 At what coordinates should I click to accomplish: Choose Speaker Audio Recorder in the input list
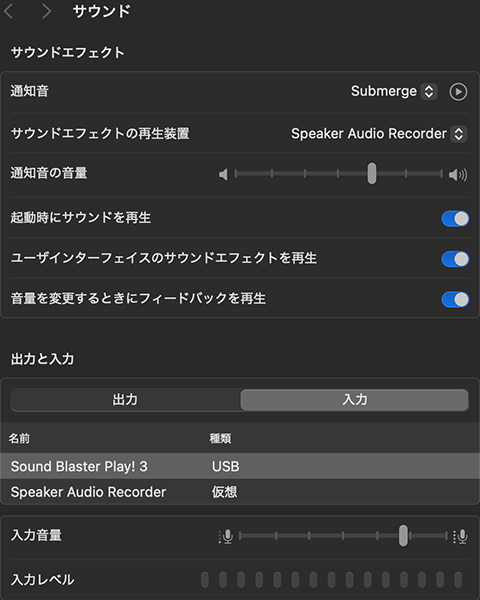[240, 492]
